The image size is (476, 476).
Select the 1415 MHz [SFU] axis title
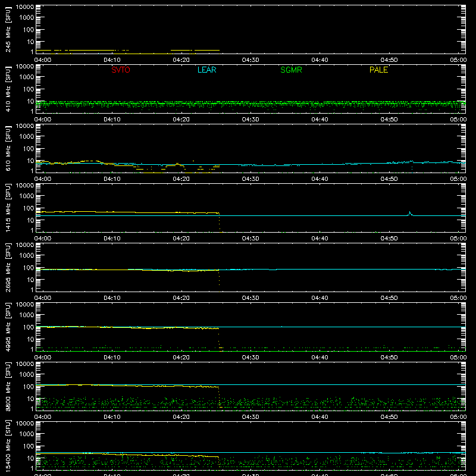pos(8,208)
